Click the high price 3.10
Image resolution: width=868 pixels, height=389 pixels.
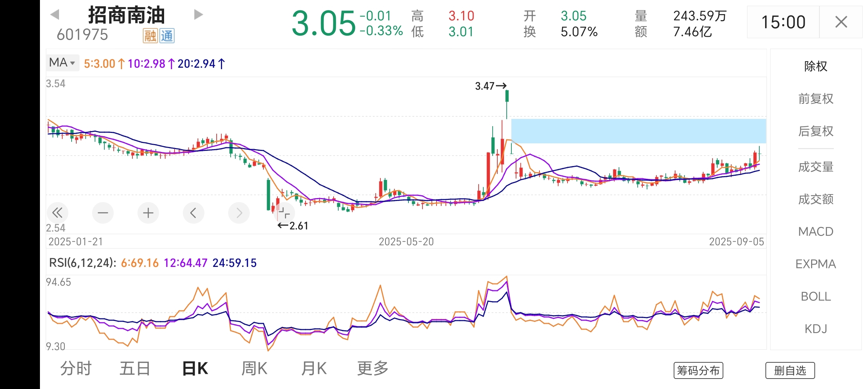[x=461, y=16]
